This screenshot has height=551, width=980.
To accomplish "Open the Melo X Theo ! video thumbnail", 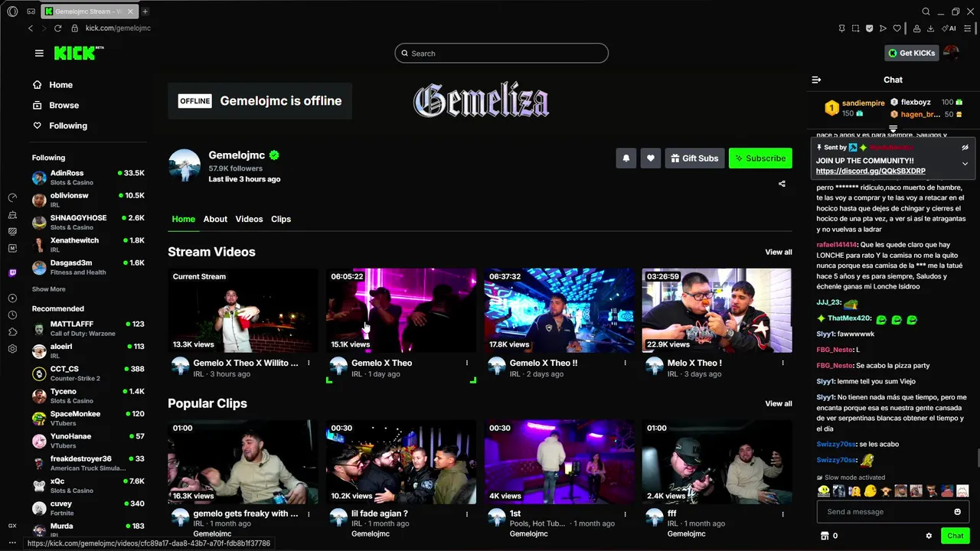I will click(x=717, y=310).
